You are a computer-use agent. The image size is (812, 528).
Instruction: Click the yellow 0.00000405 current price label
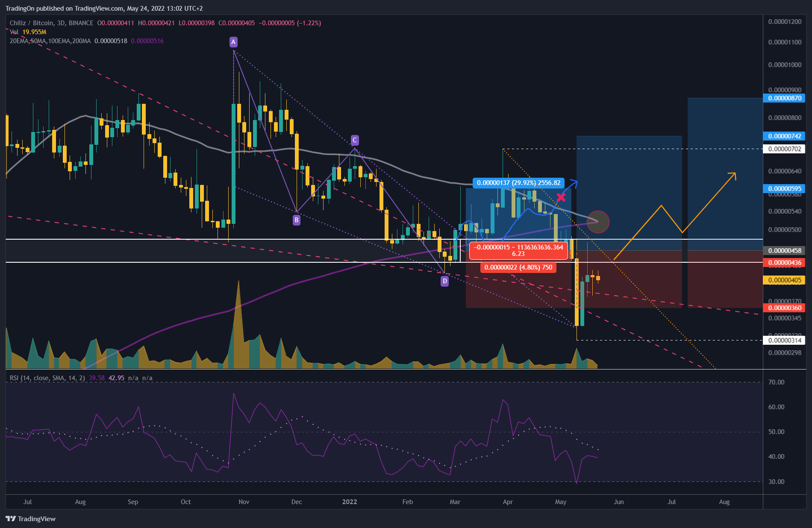tap(784, 280)
